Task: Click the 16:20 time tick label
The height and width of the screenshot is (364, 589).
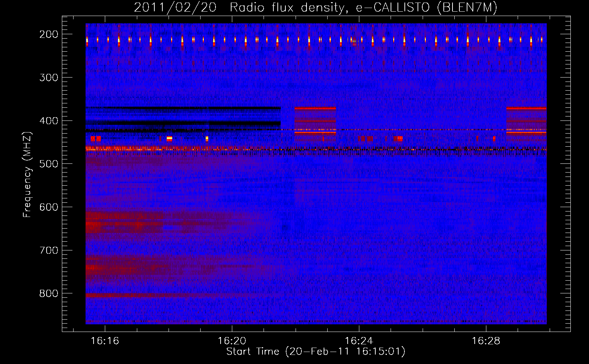Action: [232, 341]
